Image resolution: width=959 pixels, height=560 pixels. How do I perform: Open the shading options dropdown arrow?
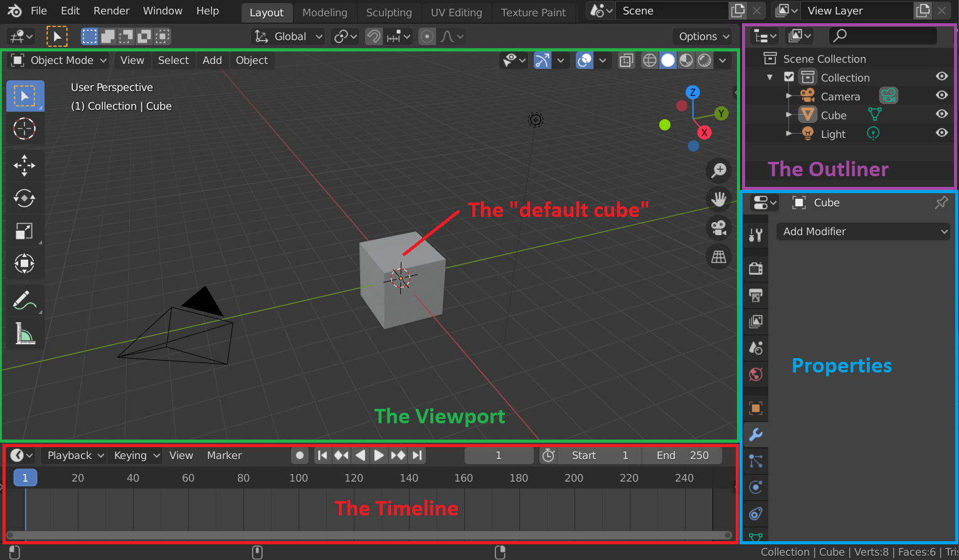[723, 60]
